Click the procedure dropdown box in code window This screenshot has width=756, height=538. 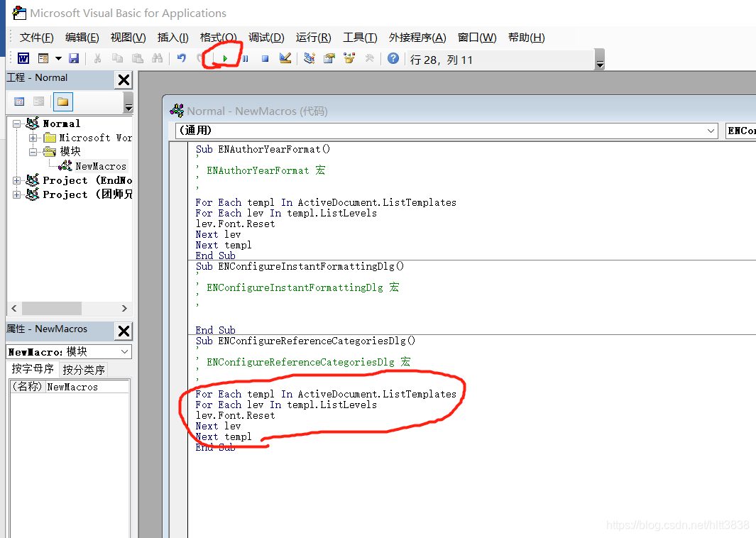pyautogui.click(x=740, y=131)
